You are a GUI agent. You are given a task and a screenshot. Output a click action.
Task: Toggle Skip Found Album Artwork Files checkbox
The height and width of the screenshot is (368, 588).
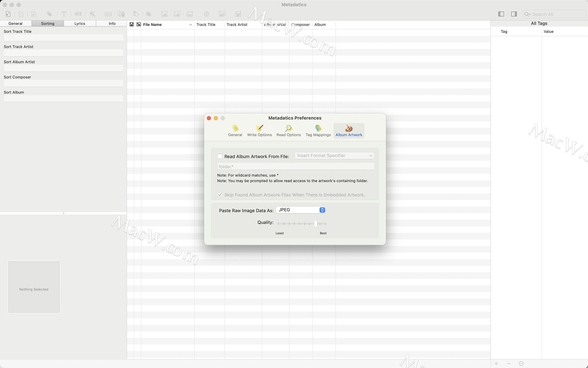(x=220, y=195)
